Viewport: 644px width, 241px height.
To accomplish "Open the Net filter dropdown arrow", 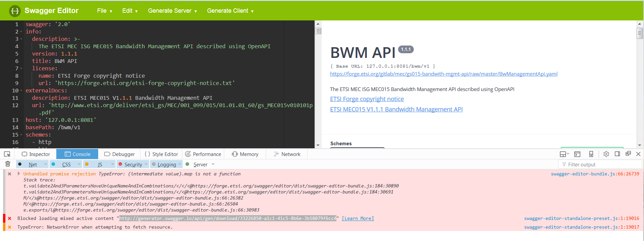I will click(x=46, y=164).
